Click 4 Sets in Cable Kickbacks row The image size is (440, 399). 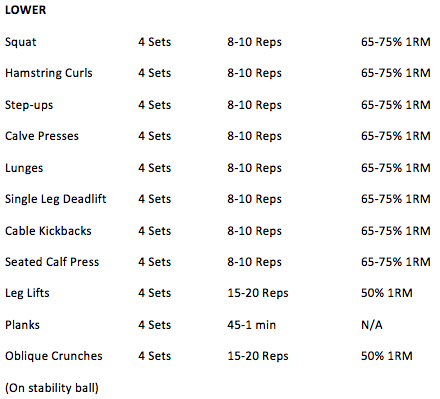[155, 231]
